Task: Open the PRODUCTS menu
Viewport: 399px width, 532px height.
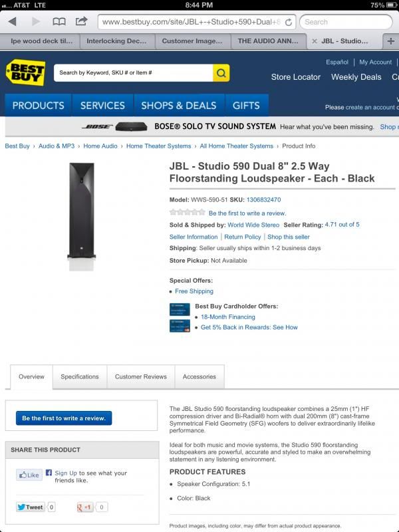Action: [x=39, y=106]
